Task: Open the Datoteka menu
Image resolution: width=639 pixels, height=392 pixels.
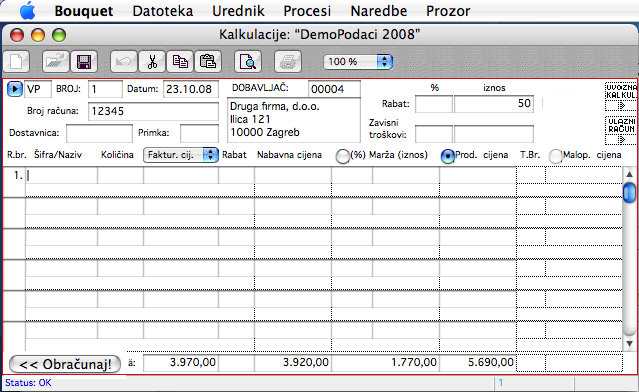Action: coord(163,11)
